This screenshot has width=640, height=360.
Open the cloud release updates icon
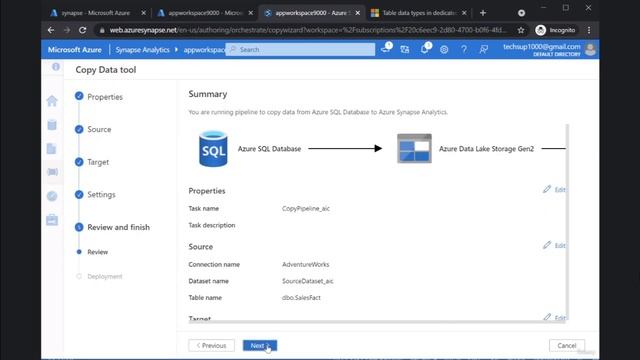386,49
